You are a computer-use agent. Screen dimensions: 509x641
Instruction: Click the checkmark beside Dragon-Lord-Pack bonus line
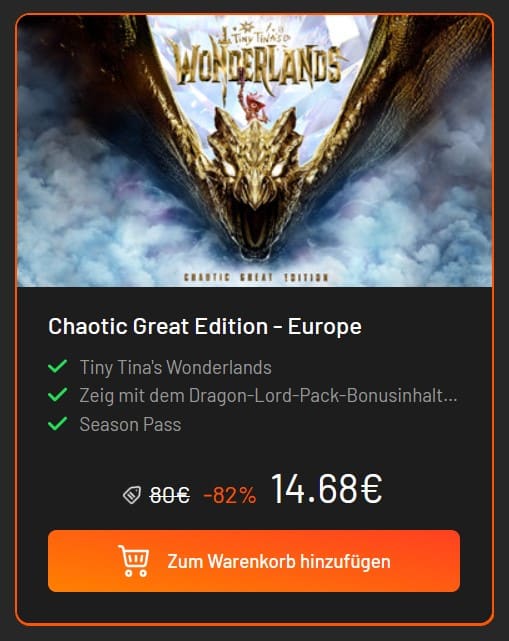[58, 395]
